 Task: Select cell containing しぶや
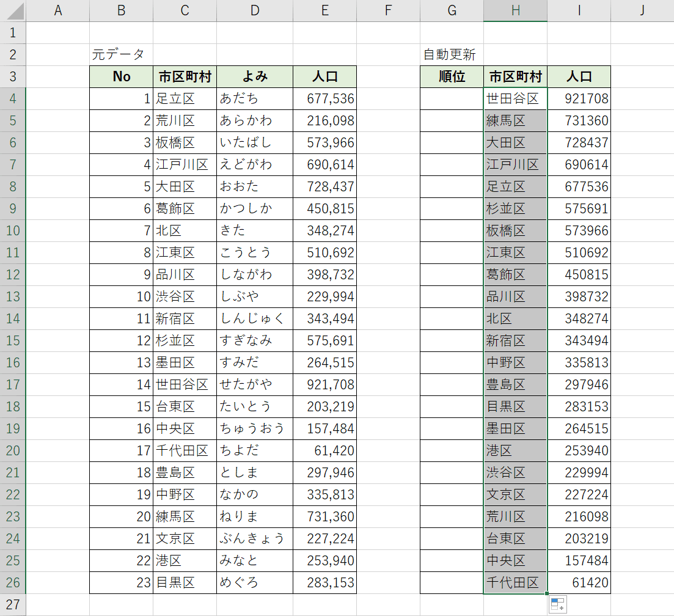[255, 296]
